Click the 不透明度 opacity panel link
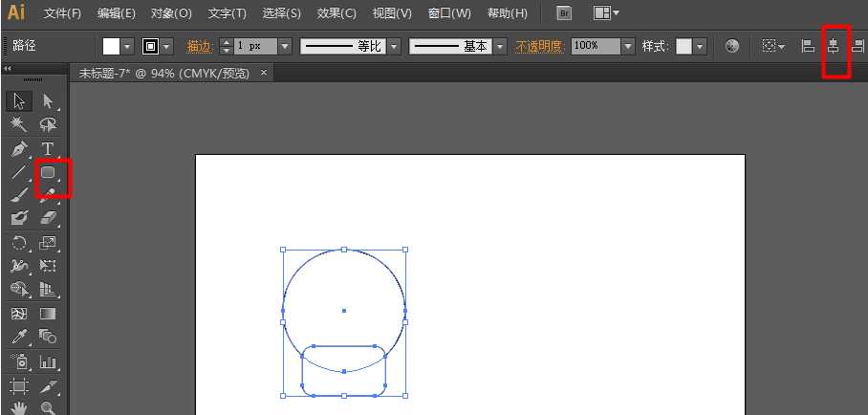868x415 pixels. pyautogui.click(x=540, y=47)
